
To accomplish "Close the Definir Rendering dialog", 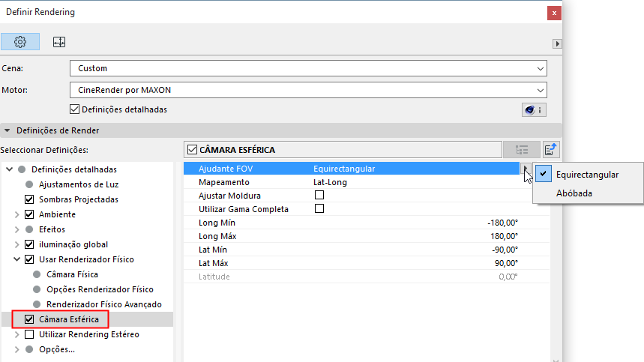I will 554,13.
